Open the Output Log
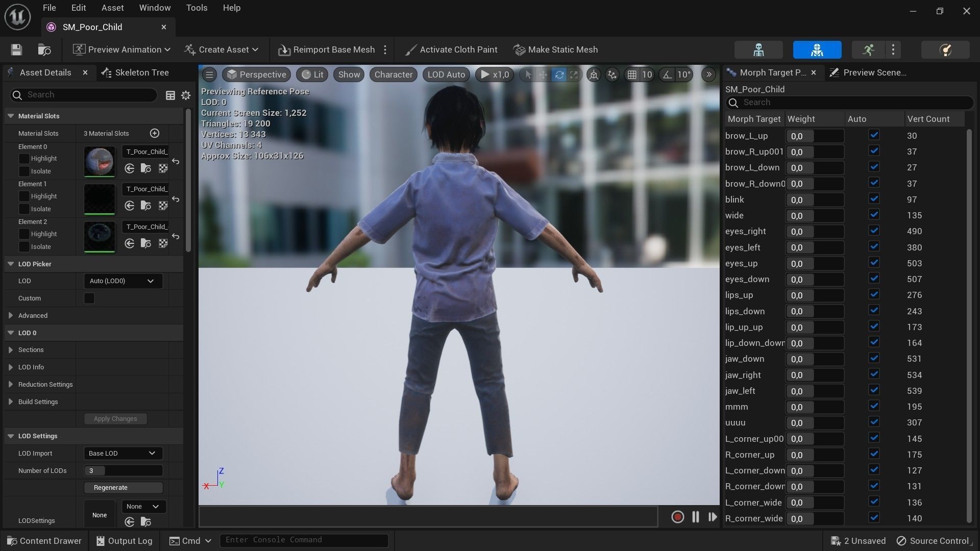The width and height of the screenshot is (980, 551). point(124,541)
